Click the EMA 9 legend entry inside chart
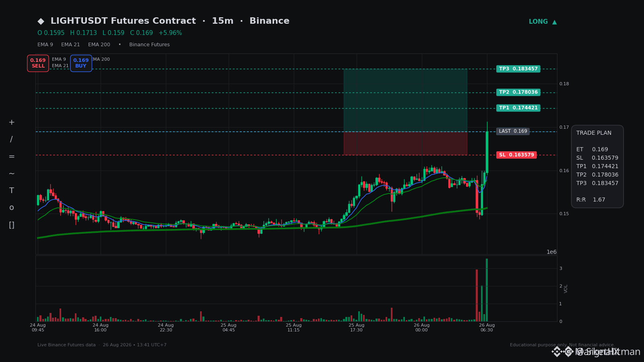Viewport: 644px width, 362px height. pos(59,59)
